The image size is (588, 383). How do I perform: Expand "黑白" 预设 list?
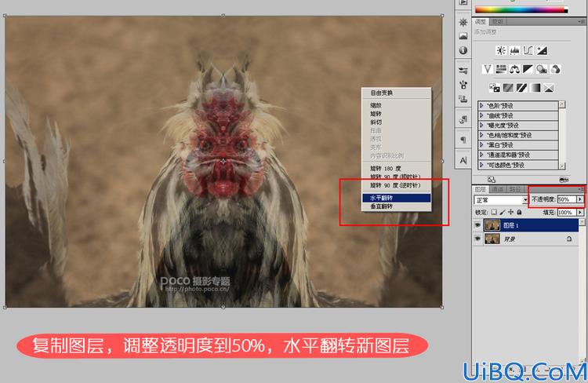[481, 144]
